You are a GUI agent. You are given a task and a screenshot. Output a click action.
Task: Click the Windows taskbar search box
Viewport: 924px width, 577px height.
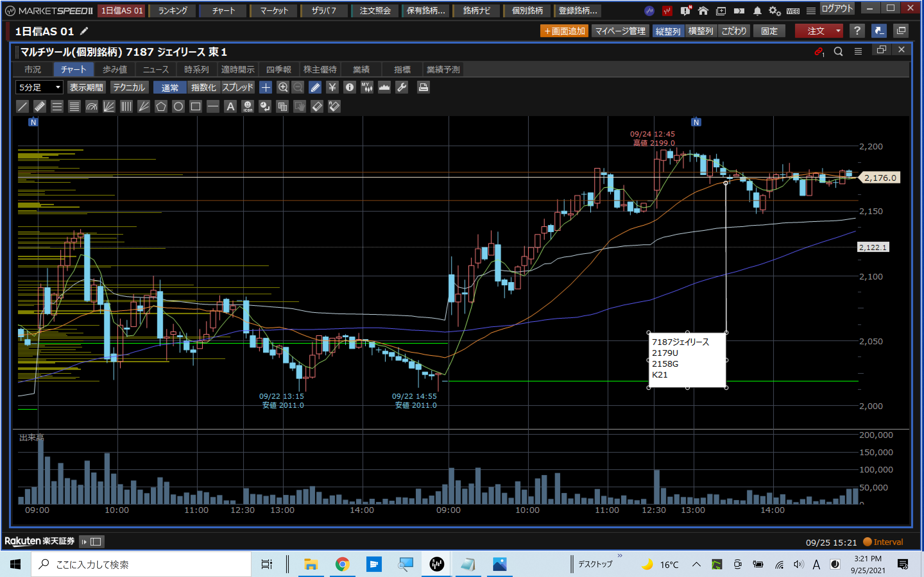(141, 564)
